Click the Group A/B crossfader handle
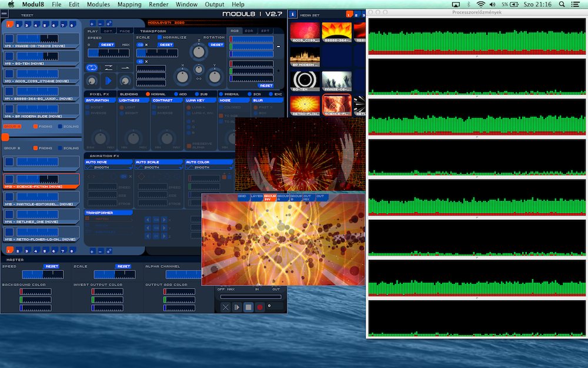Screen dimensions: 588x368 coord(5,137)
